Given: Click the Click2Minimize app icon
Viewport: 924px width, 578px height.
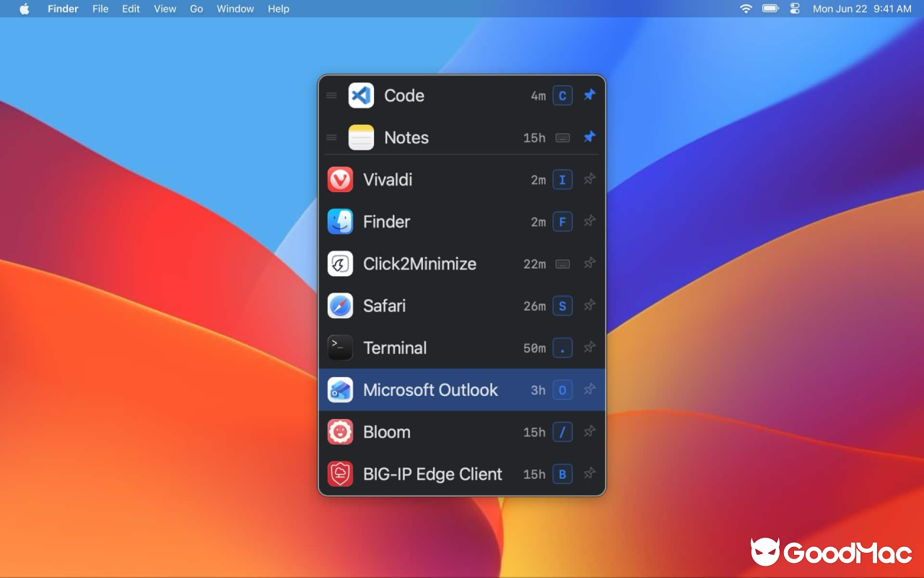Looking at the screenshot, I should pos(340,264).
